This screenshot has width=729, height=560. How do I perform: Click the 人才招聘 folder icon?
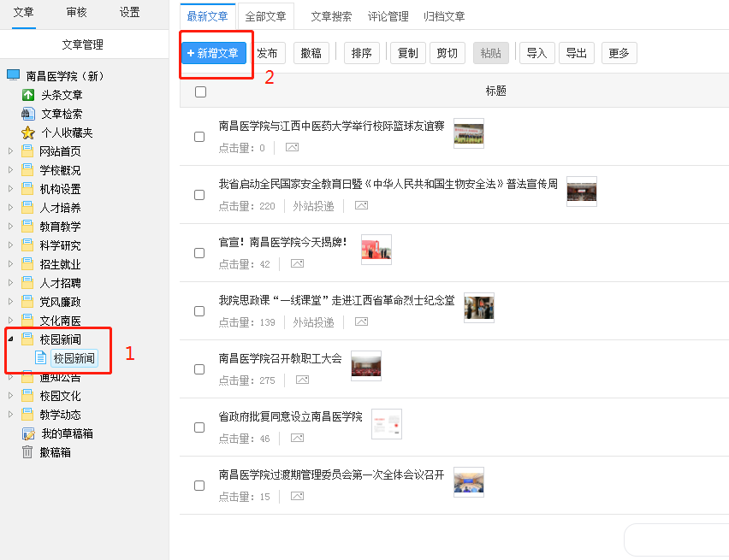pos(27,282)
